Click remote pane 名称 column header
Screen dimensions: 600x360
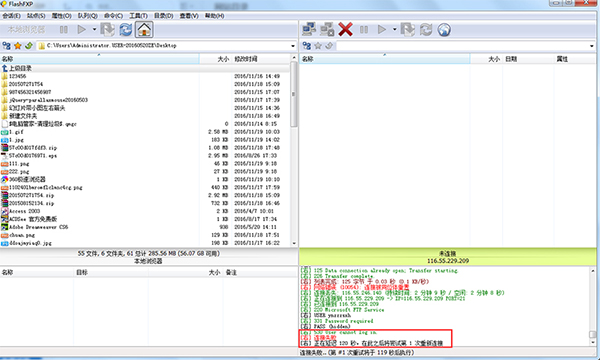tap(385, 59)
